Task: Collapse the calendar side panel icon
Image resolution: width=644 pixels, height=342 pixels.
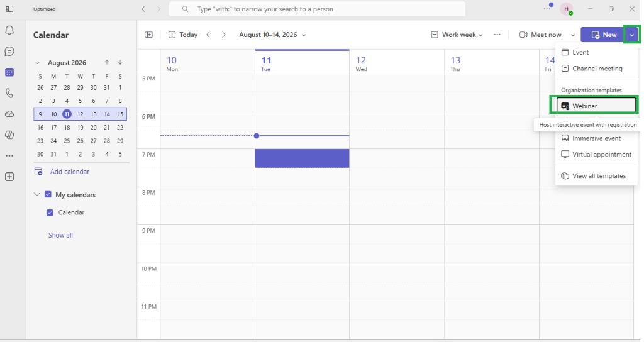Action: click(148, 35)
